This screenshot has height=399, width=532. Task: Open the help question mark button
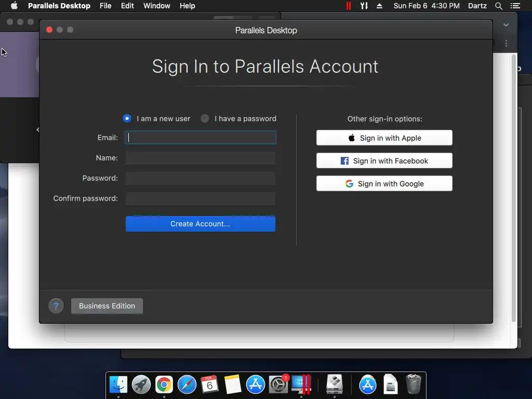pyautogui.click(x=56, y=306)
